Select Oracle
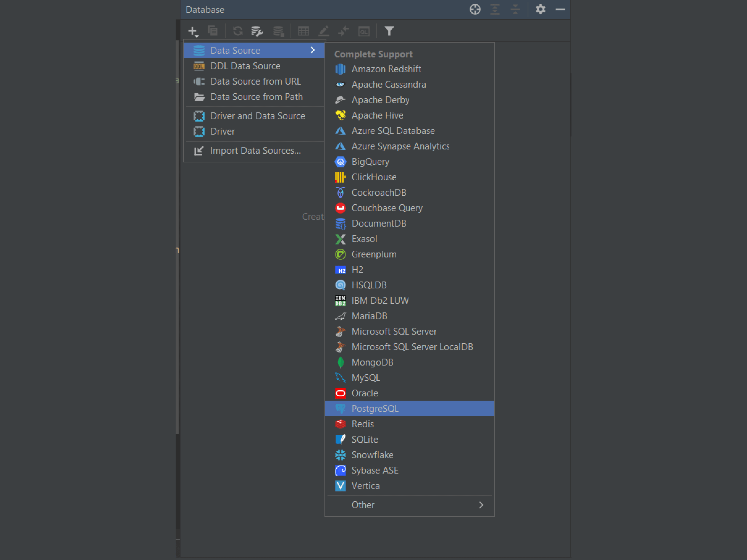This screenshot has height=560, width=747. tap(410, 393)
